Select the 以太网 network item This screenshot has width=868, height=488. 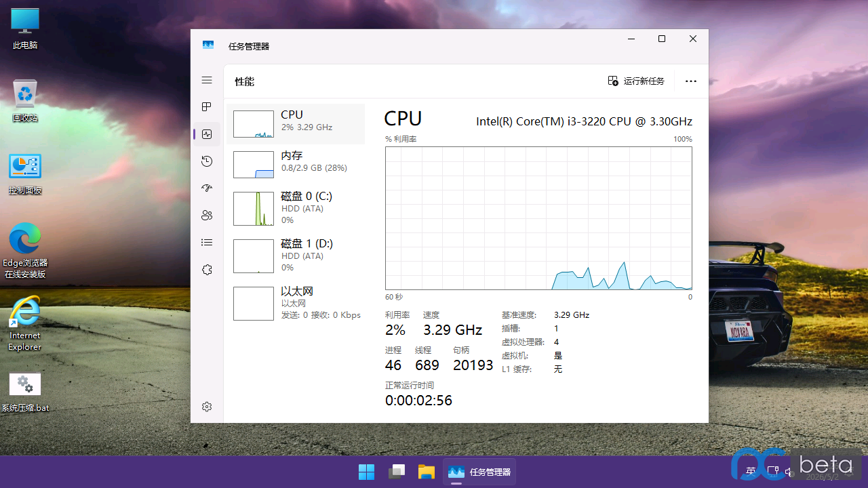[296, 303]
